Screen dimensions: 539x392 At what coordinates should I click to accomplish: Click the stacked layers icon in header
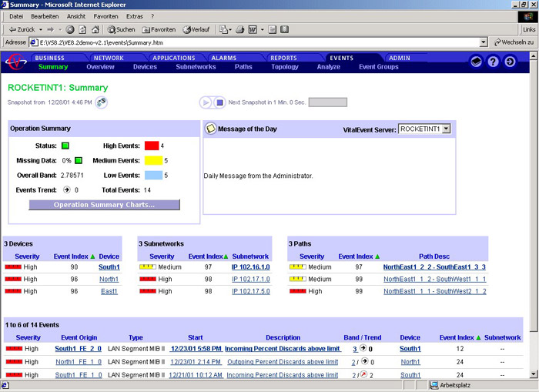476,62
